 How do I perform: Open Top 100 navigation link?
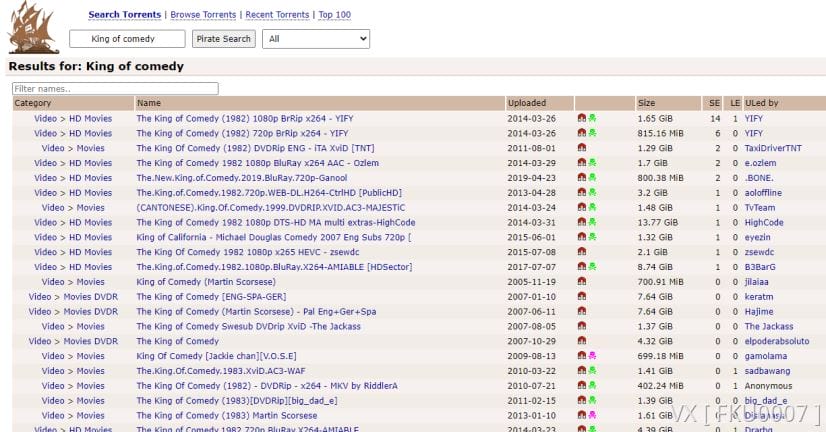point(335,15)
